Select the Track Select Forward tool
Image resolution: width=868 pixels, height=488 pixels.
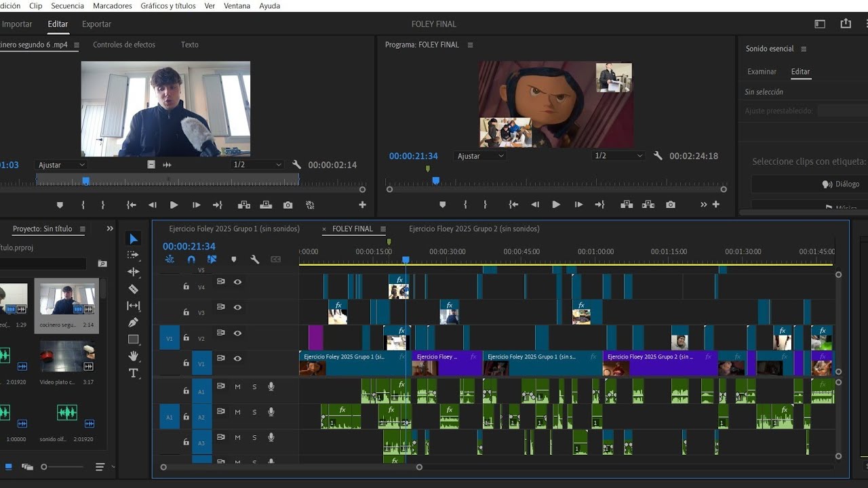tap(134, 255)
